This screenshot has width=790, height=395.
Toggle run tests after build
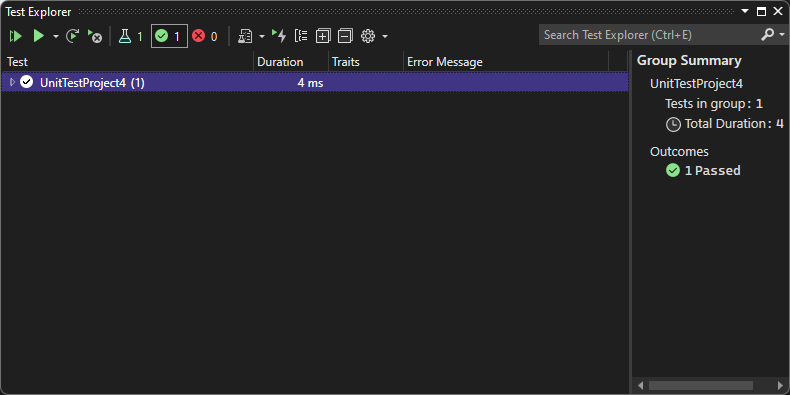(x=279, y=36)
